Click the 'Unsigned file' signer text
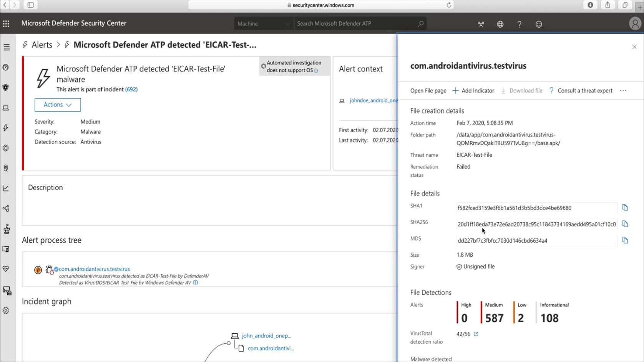644x362 pixels. (x=479, y=266)
